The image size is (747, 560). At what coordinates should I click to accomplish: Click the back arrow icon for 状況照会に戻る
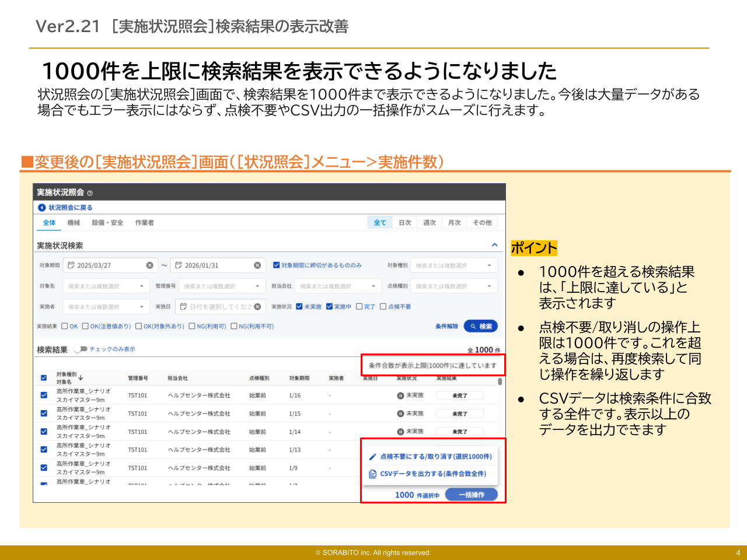[x=41, y=208]
